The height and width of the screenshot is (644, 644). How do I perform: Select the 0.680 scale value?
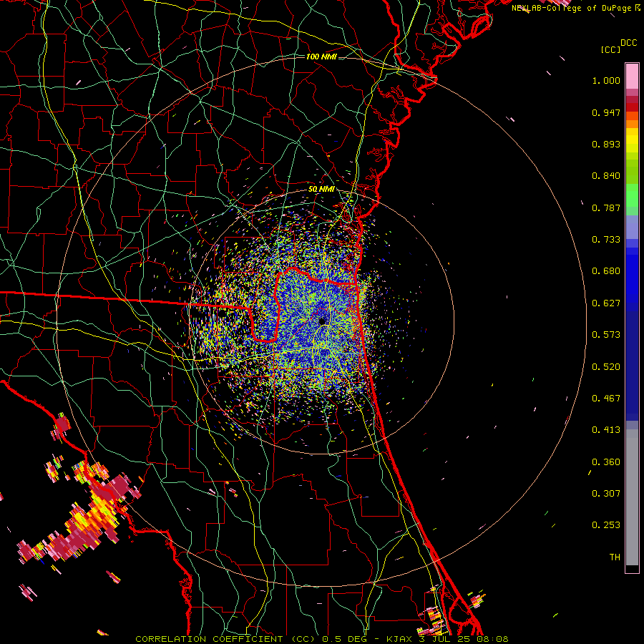click(x=606, y=271)
